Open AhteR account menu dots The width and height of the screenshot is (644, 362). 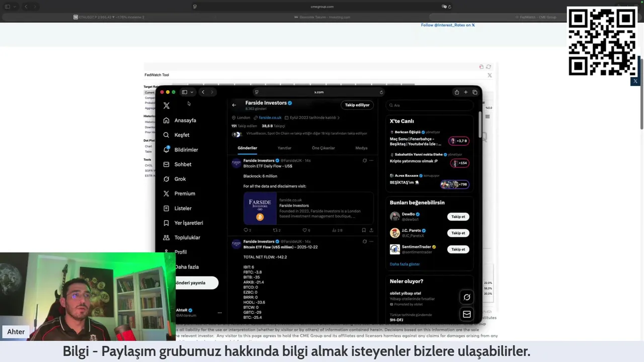point(219,313)
